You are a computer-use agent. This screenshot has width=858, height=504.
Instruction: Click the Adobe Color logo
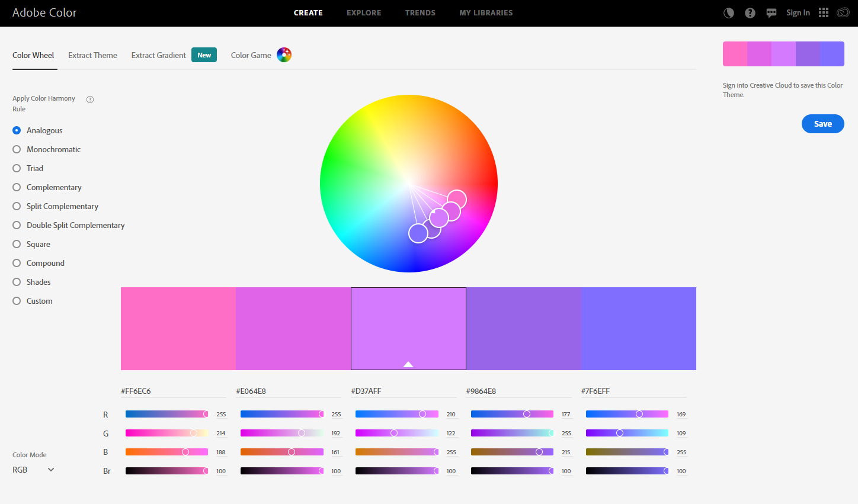pos(44,12)
